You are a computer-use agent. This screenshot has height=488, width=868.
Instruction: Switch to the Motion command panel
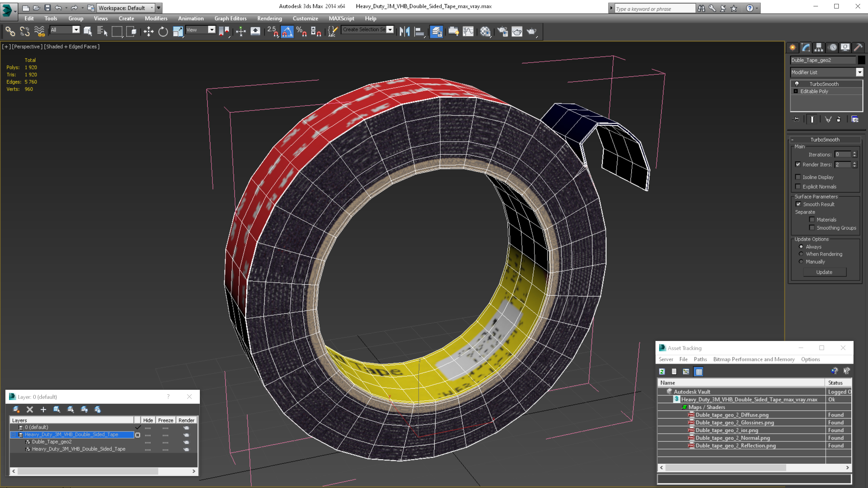pyautogui.click(x=832, y=48)
